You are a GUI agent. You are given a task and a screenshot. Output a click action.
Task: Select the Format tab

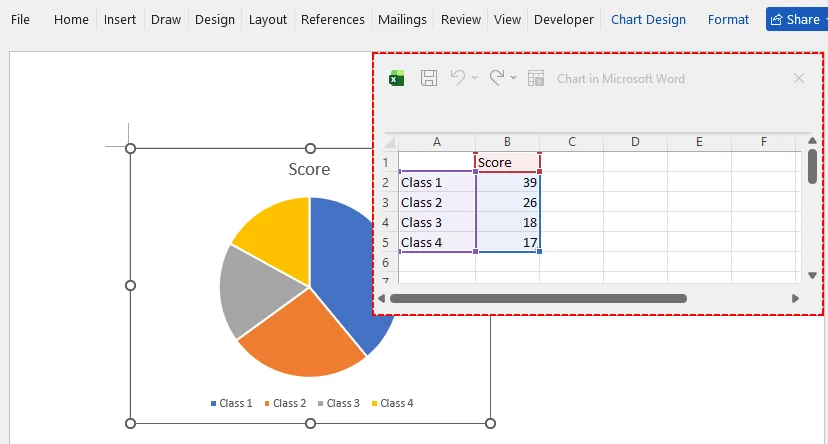[x=728, y=20]
